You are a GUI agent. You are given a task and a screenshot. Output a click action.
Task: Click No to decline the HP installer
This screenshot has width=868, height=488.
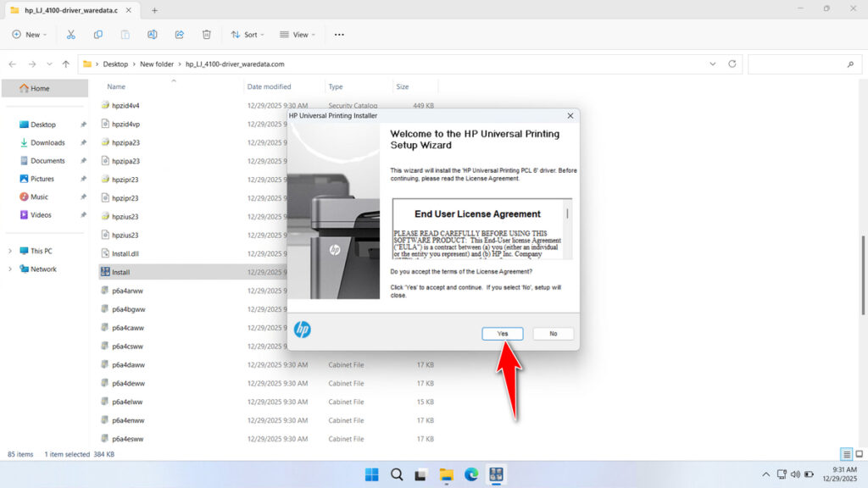tap(553, 333)
